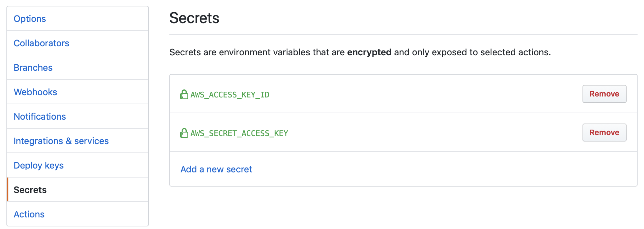Click the Secrets page heading

click(x=194, y=18)
